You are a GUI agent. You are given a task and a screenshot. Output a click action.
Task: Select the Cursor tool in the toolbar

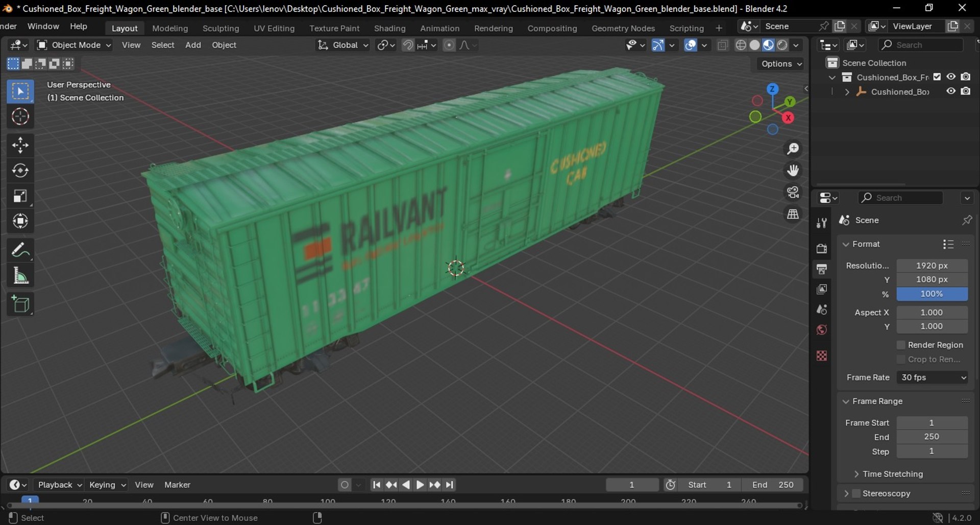[20, 117]
